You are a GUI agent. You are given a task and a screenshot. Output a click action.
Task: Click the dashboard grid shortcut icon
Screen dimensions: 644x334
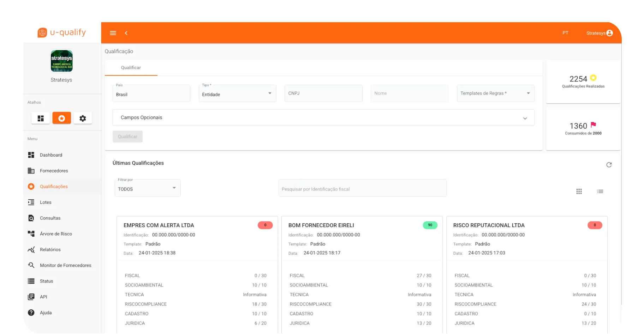tap(41, 118)
